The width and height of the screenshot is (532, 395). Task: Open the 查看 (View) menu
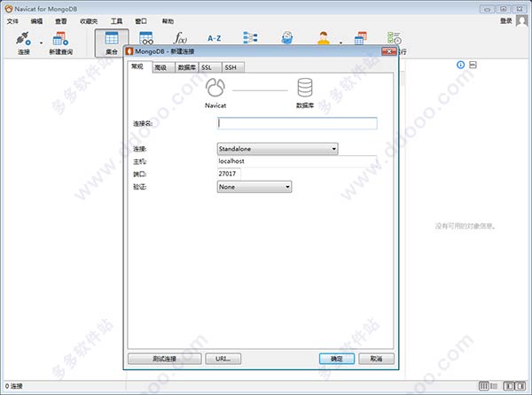pos(61,21)
